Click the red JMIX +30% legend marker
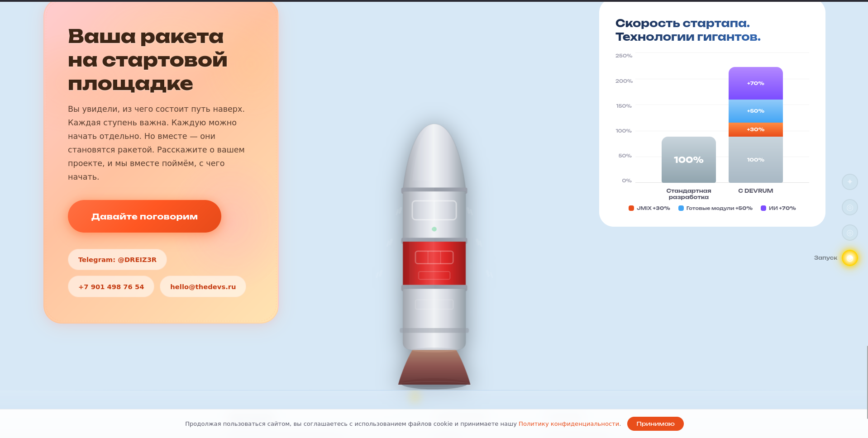 pyautogui.click(x=631, y=208)
